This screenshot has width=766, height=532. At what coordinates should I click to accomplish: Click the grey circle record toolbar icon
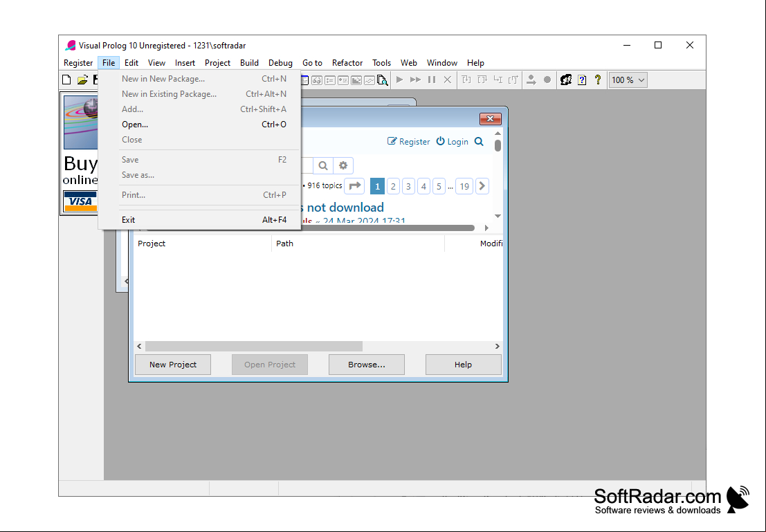tap(547, 80)
